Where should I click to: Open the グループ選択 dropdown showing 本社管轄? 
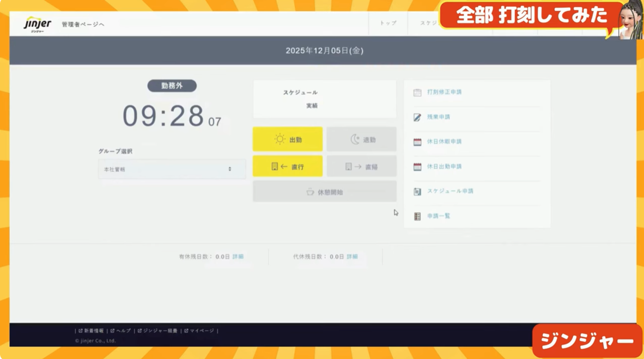172,169
